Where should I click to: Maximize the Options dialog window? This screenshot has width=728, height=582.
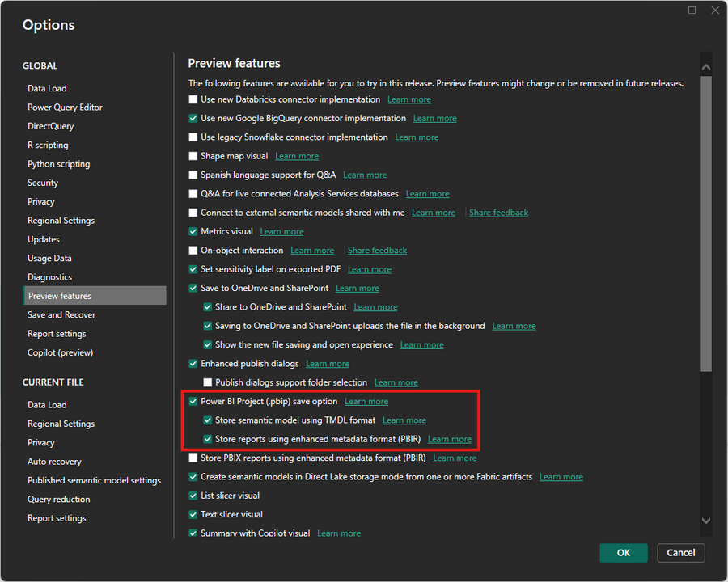[692, 11]
